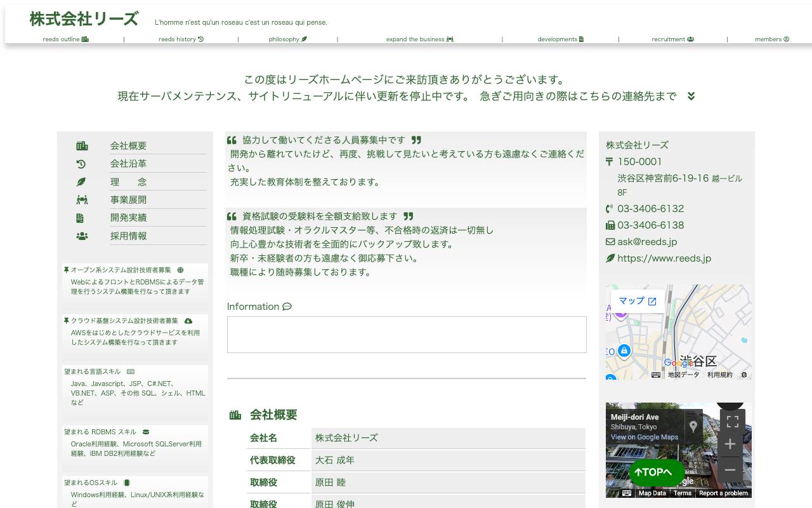Open expand the business menu item
812x508 pixels.
pyautogui.click(x=420, y=39)
